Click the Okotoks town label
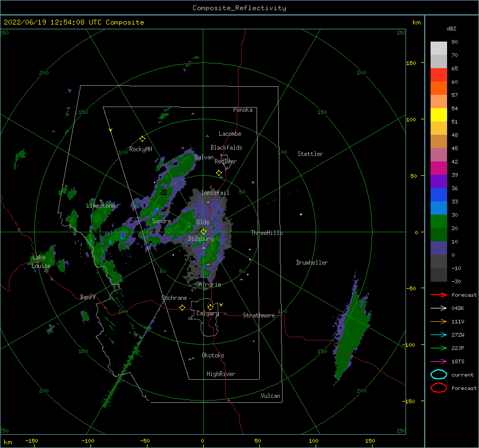The height and width of the screenshot is (448, 479). 213,355
